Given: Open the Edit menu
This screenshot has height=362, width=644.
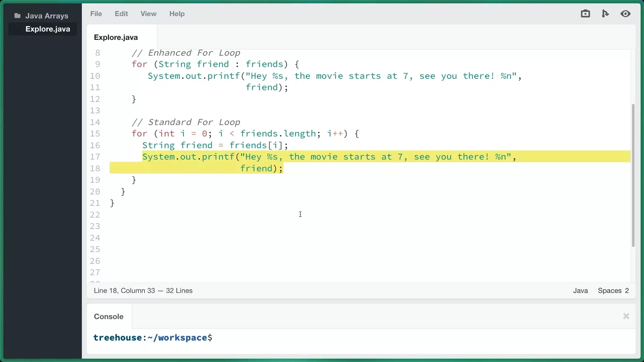Looking at the screenshot, I should point(121,14).
